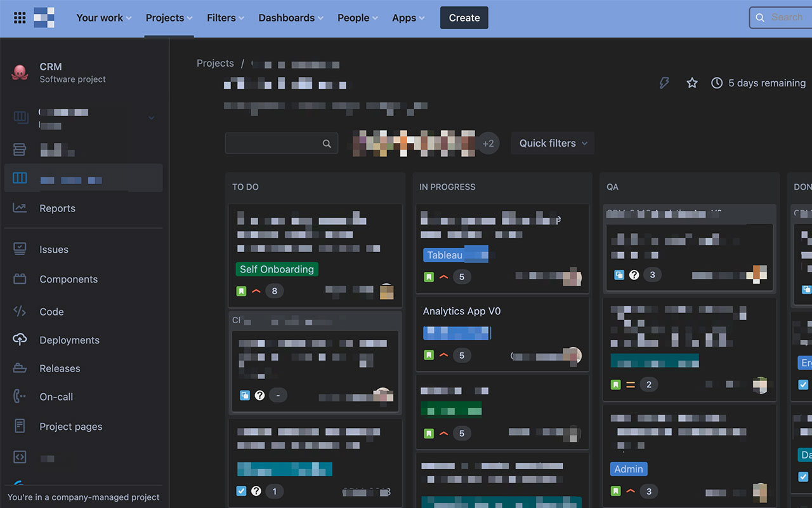Select Issues in the sidebar
The image size is (812, 508).
53,249
